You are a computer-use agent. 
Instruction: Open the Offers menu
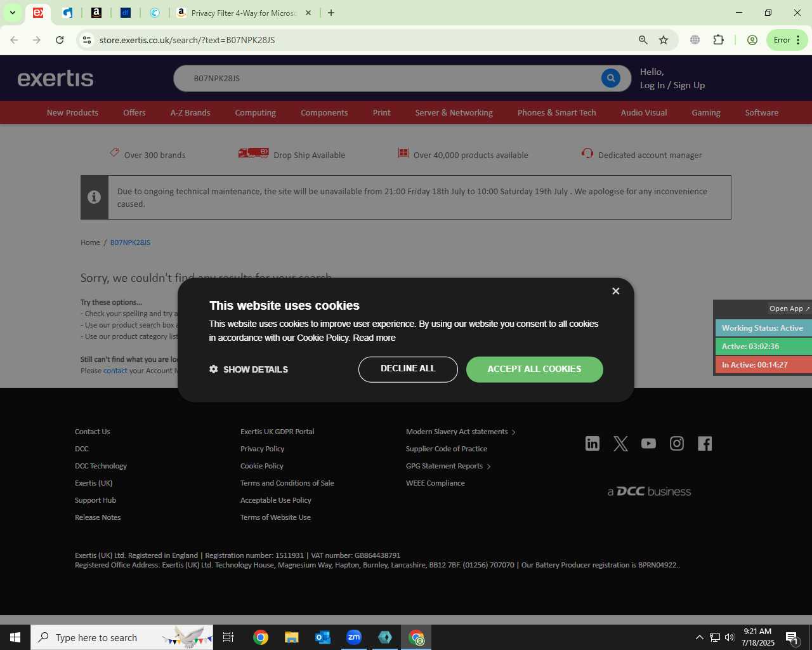[x=134, y=112]
